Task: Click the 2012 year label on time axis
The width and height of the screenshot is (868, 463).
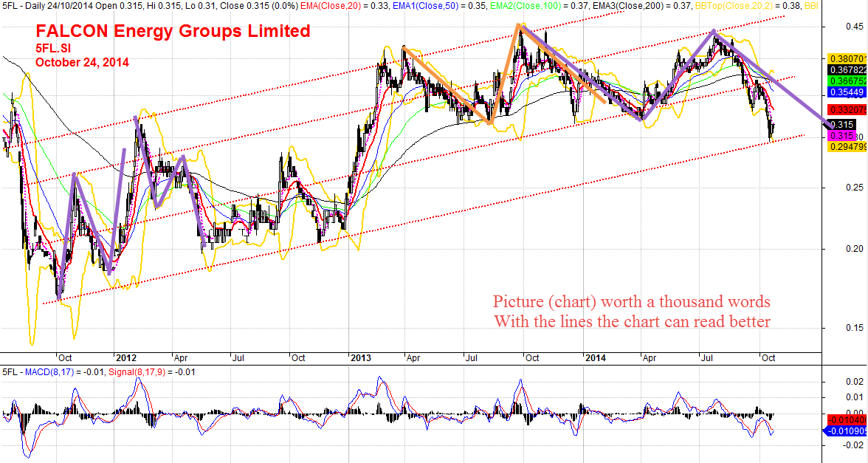Action: tap(127, 357)
